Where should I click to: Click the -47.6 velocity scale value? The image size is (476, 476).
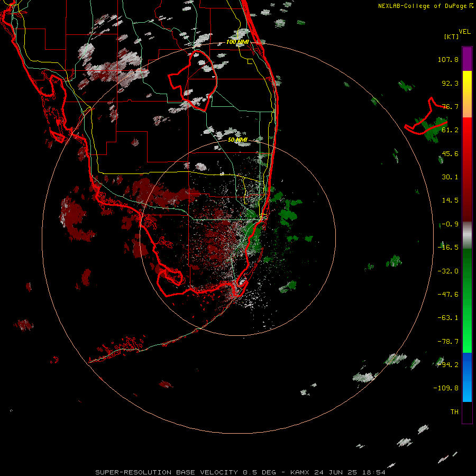(x=448, y=295)
